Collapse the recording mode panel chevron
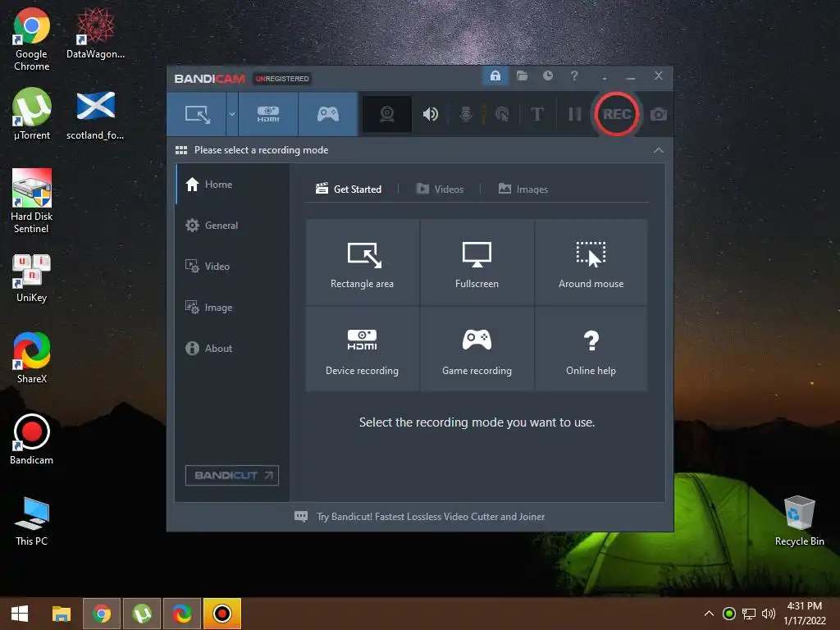The image size is (840, 630). (x=659, y=151)
